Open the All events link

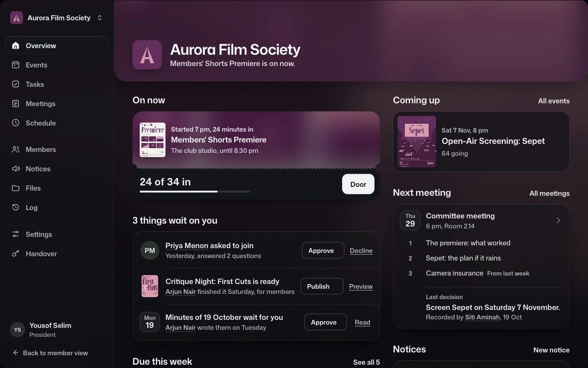(x=554, y=101)
